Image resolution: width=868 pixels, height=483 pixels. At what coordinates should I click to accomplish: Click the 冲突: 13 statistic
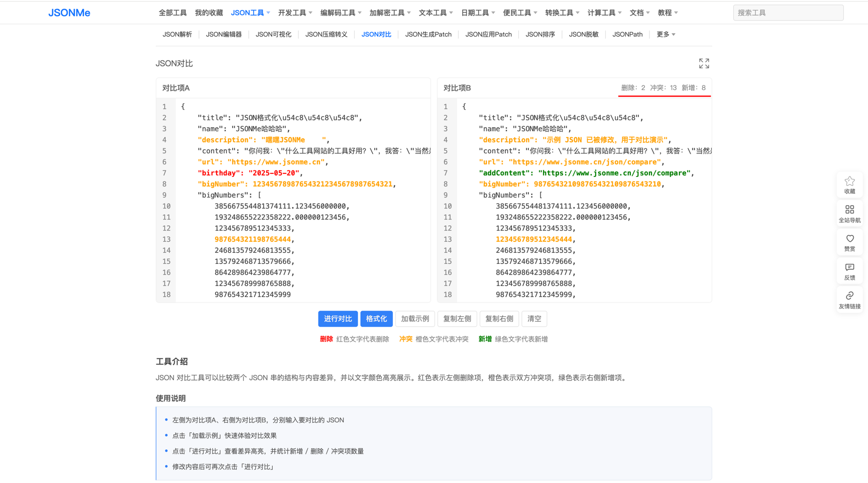pyautogui.click(x=663, y=87)
